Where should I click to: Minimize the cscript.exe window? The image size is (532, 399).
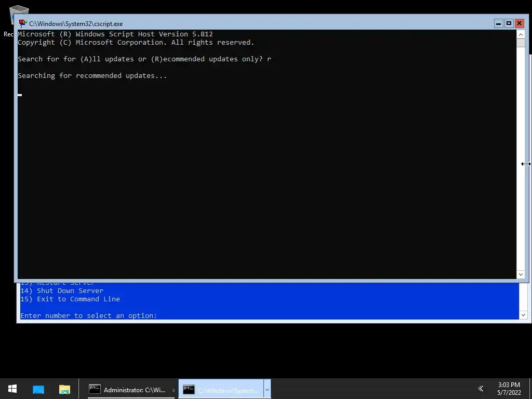pos(498,23)
